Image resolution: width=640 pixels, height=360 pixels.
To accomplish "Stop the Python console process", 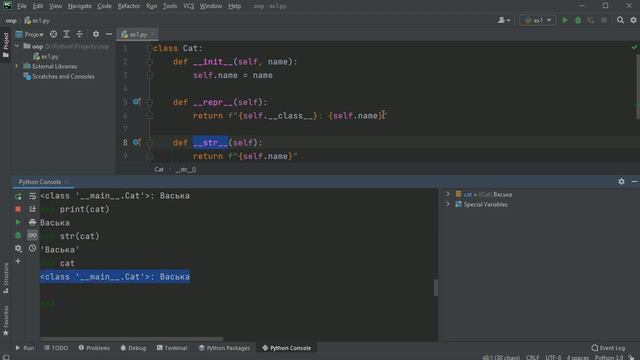I will (18, 209).
